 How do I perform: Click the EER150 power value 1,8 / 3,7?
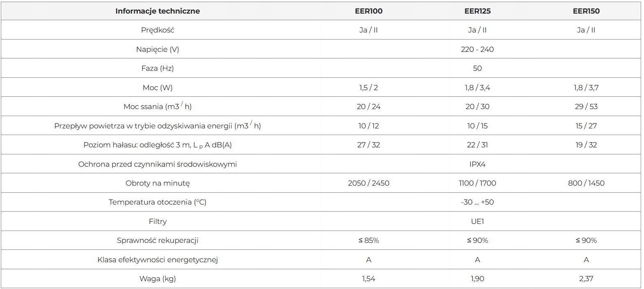pos(586,88)
